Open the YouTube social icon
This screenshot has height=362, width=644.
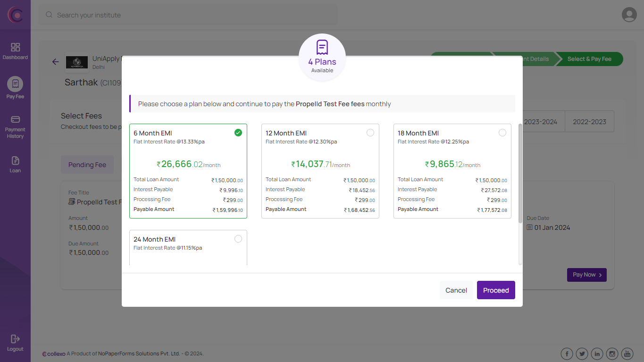627,354
